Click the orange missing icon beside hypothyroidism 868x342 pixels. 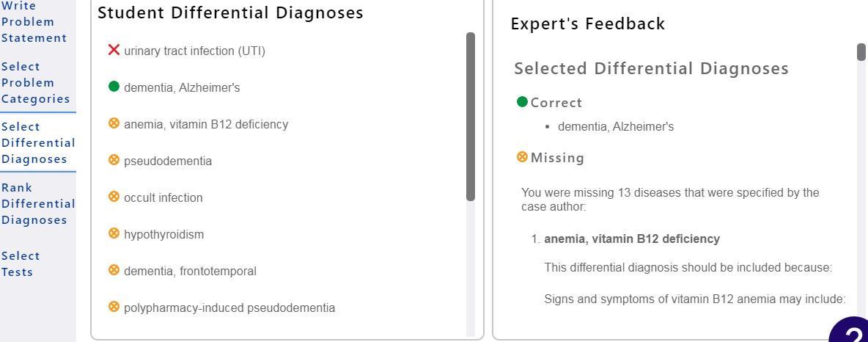coord(114,233)
